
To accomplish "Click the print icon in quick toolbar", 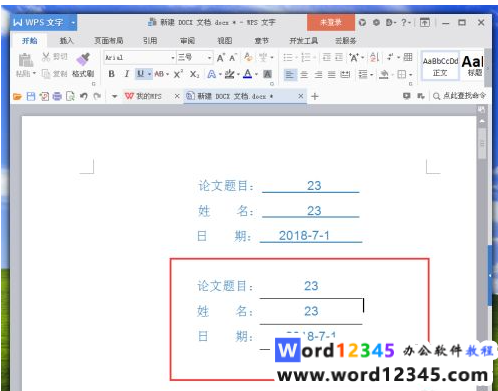I will point(57,96).
